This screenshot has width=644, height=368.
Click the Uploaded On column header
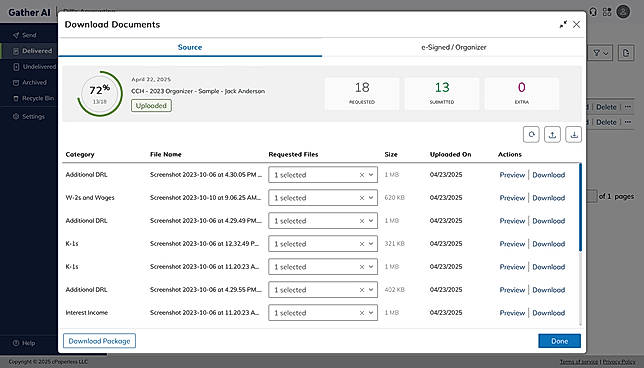[x=451, y=154]
